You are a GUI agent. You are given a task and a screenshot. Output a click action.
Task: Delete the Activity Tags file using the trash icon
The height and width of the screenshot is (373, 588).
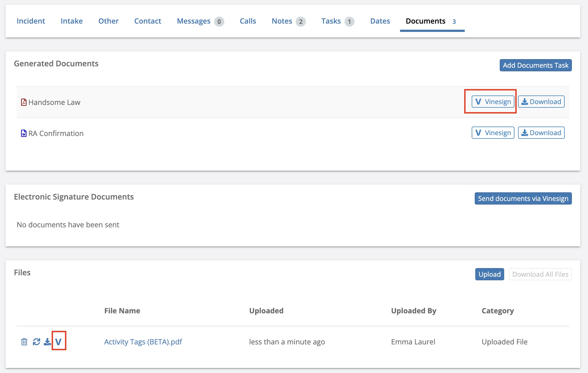click(x=24, y=342)
